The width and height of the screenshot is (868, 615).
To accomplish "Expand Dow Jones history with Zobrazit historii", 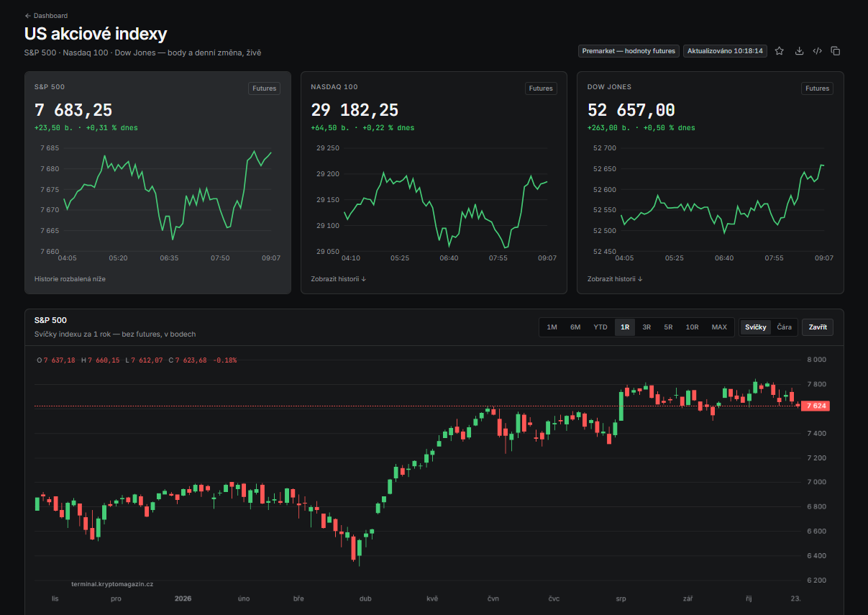I will point(615,279).
